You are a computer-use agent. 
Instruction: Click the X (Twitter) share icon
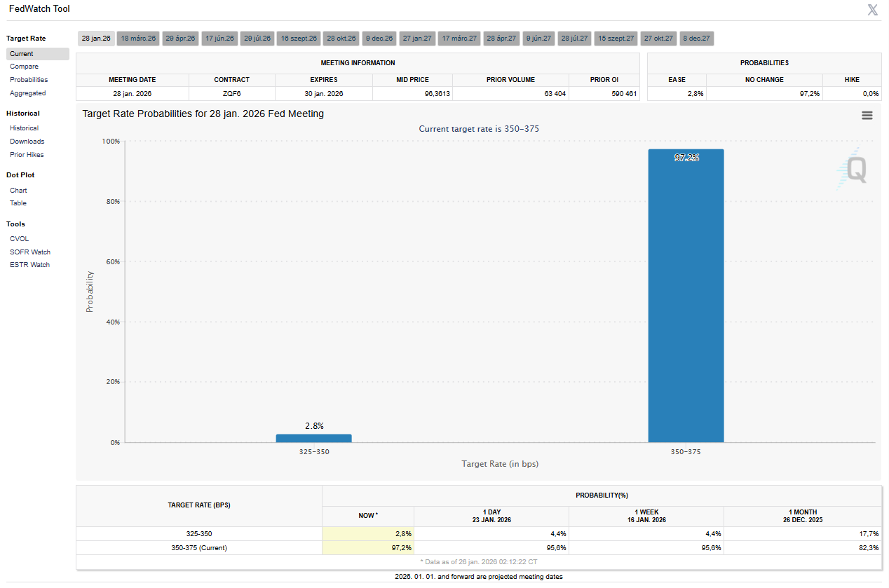click(x=872, y=10)
